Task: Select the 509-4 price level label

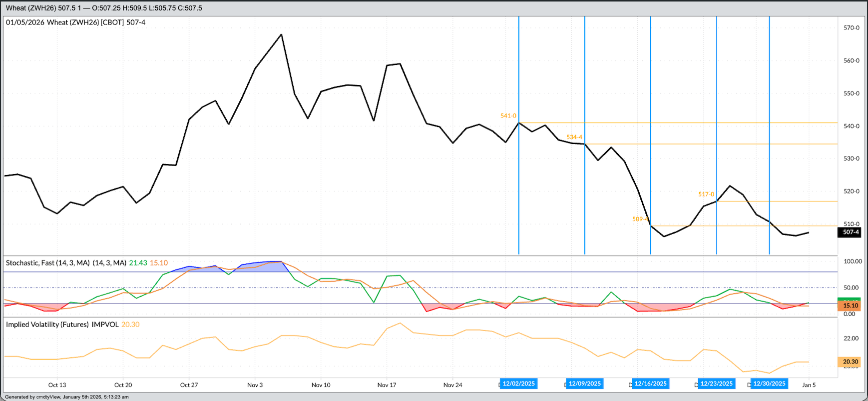Action: 640,219
